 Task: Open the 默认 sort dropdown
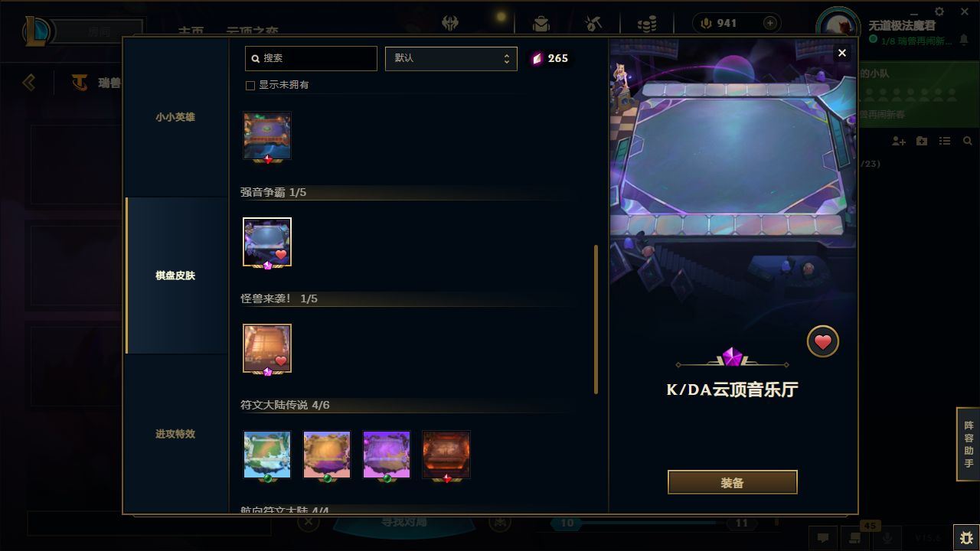tap(451, 58)
